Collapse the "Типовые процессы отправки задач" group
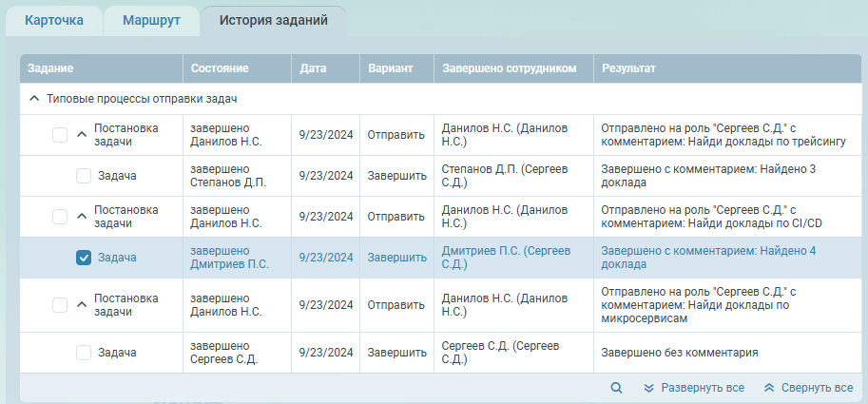This screenshot has height=404, width=868. point(34,99)
